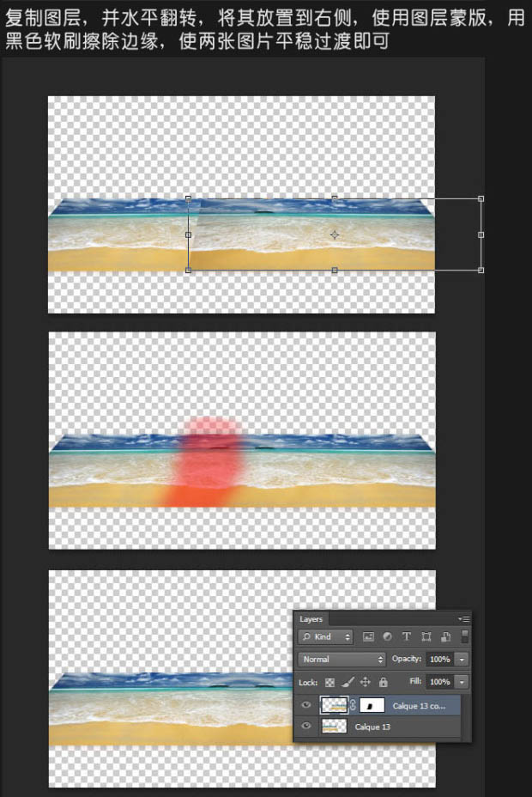
Task: Click the left-middle transform handle
Action: pos(188,234)
